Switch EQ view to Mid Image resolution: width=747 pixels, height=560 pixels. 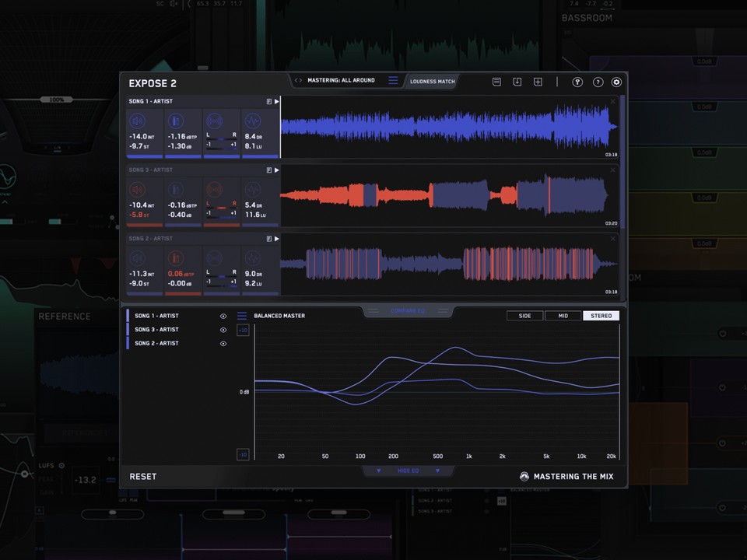point(563,316)
